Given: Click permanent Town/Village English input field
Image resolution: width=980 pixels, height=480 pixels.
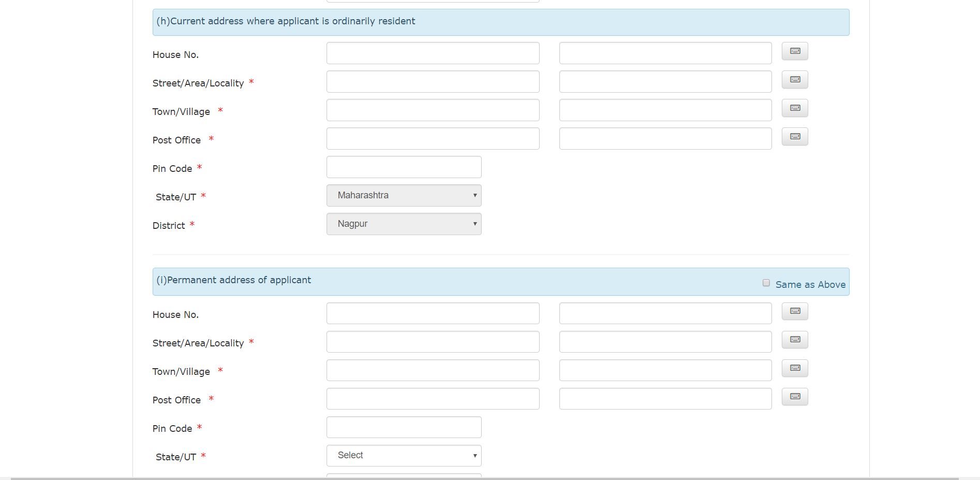Looking at the screenshot, I should 433,370.
